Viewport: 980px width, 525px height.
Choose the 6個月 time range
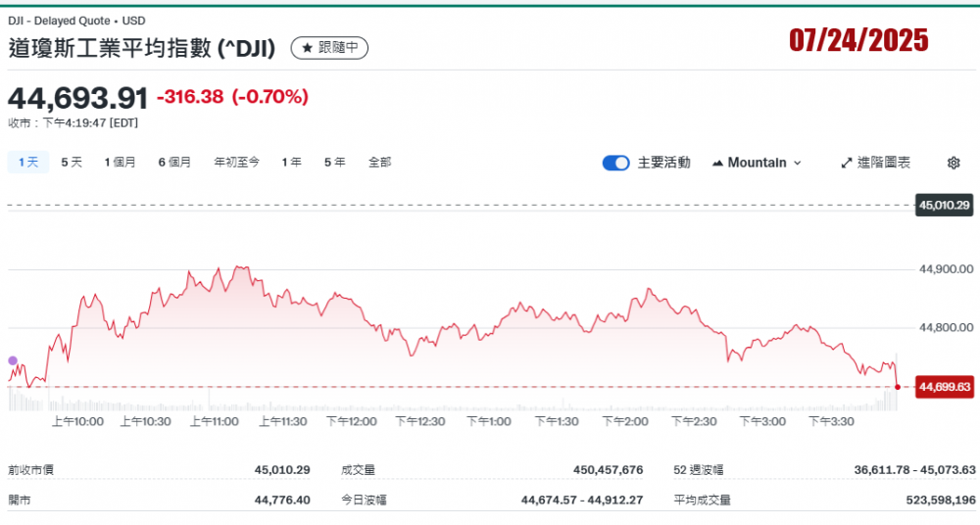tap(174, 163)
